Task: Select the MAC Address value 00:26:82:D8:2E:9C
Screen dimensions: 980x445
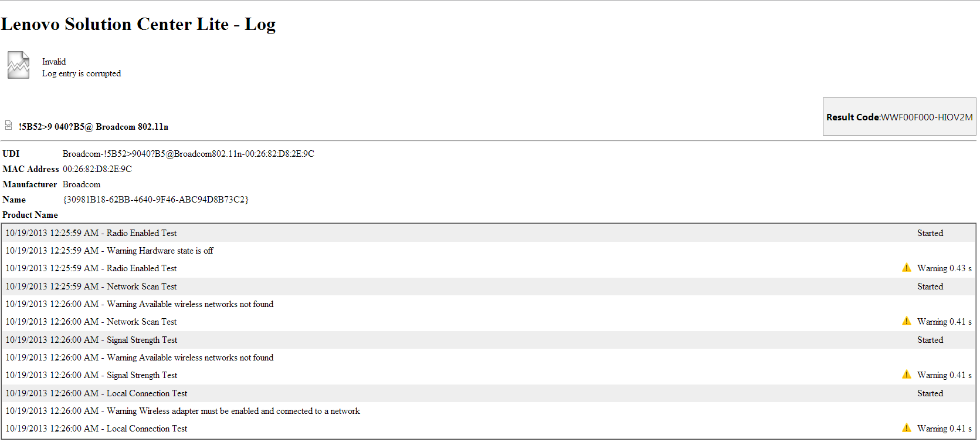Action: [x=97, y=169]
